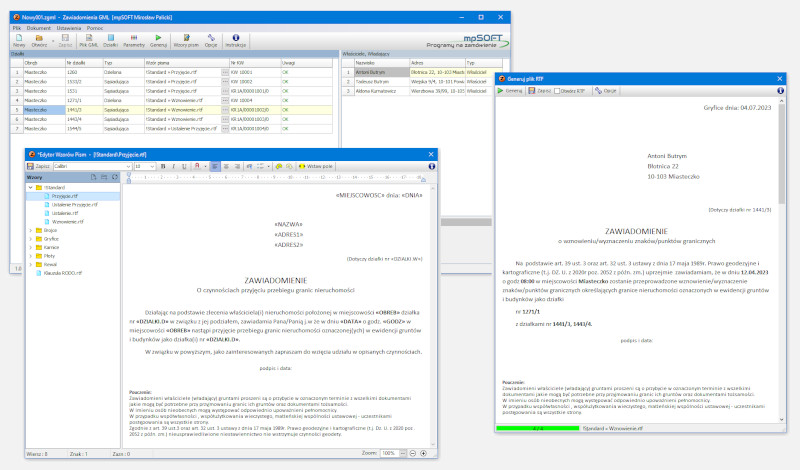Click the info icon in template editor toolbar
The width and height of the screenshot is (800, 470).
tap(432, 166)
